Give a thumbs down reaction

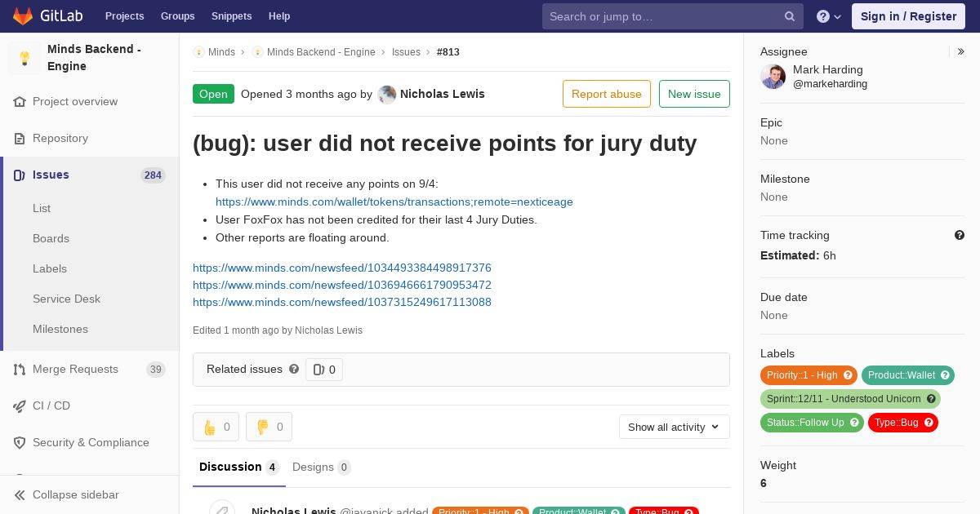click(269, 427)
